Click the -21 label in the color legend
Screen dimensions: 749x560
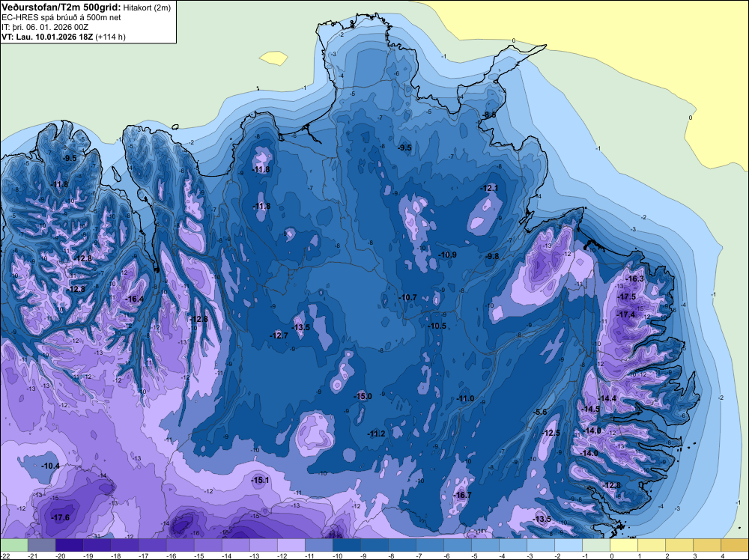coord(33,556)
